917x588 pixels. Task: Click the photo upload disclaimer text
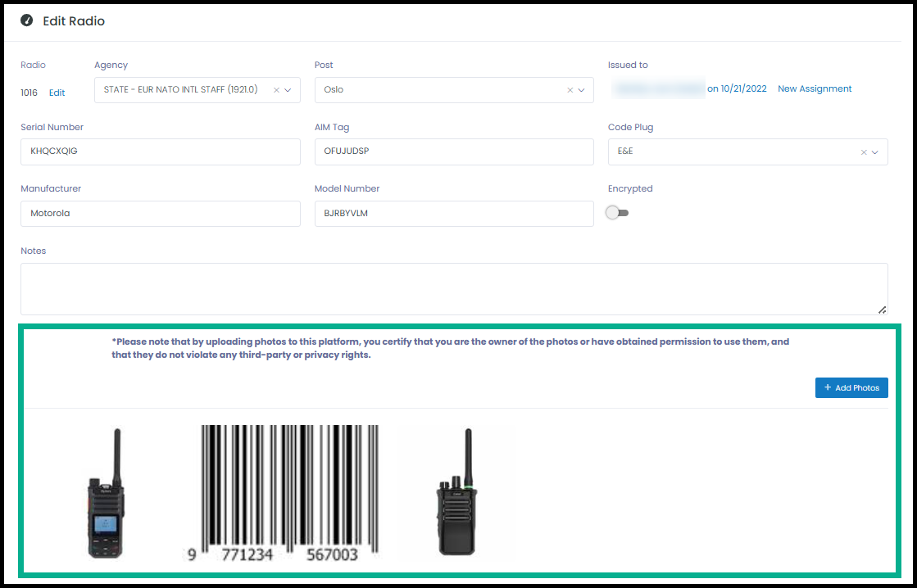coord(451,348)
